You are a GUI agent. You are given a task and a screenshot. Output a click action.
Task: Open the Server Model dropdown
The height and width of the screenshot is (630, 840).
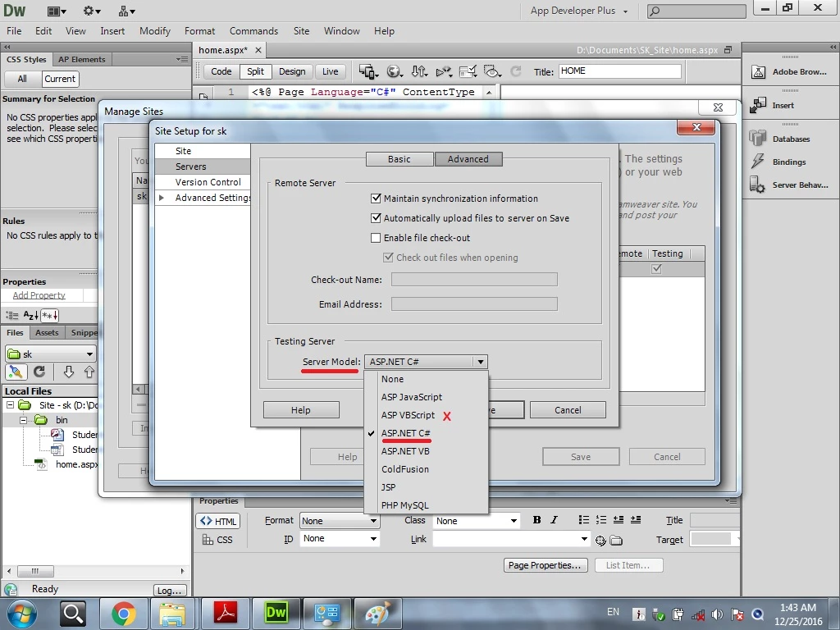click(426, 362)
